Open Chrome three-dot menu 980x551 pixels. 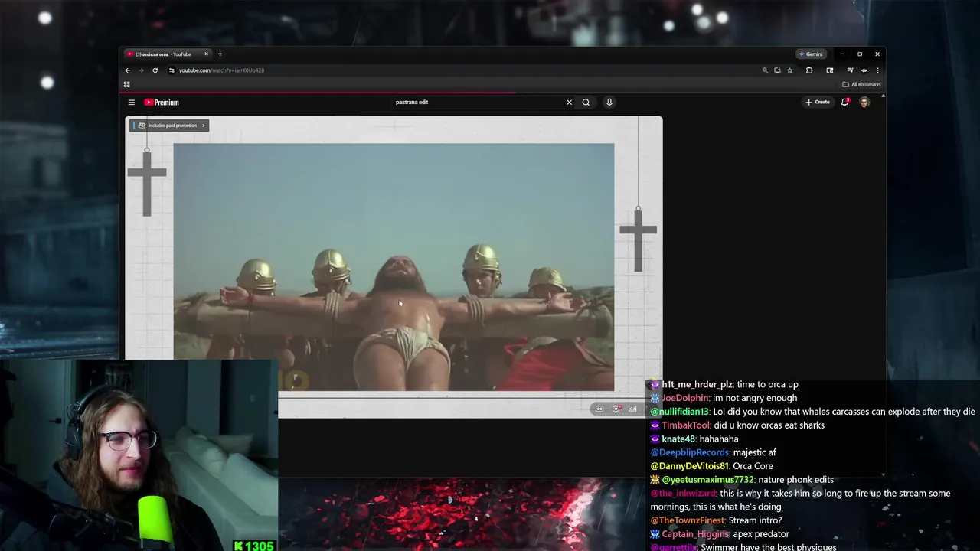(x=877, y=70)
